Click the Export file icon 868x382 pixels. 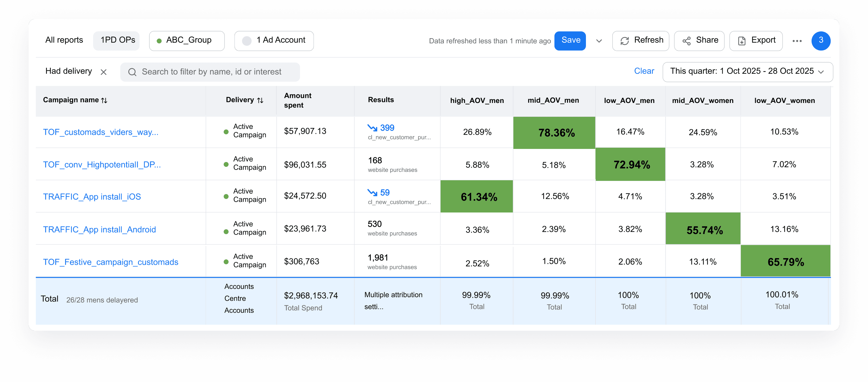[742, 41]
